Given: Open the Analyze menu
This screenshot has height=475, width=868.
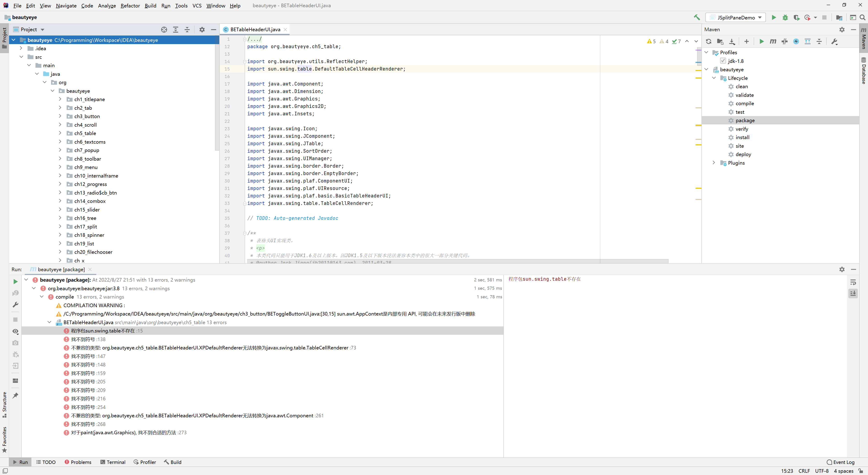Looking at the screenshot, I should [107, 5].
